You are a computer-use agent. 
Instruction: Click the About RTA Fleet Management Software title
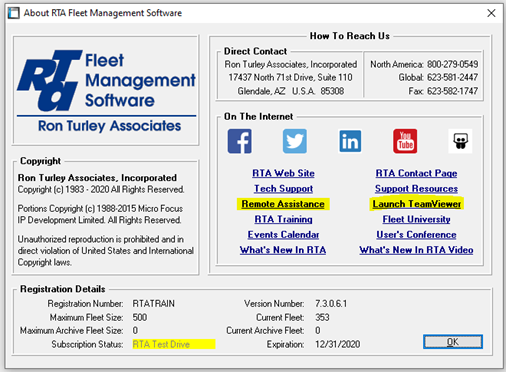pyautogui.click(x=103, y=13)
